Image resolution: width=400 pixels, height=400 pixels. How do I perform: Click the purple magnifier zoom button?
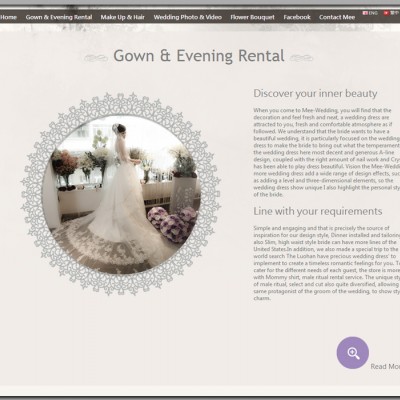coord(353,353)
